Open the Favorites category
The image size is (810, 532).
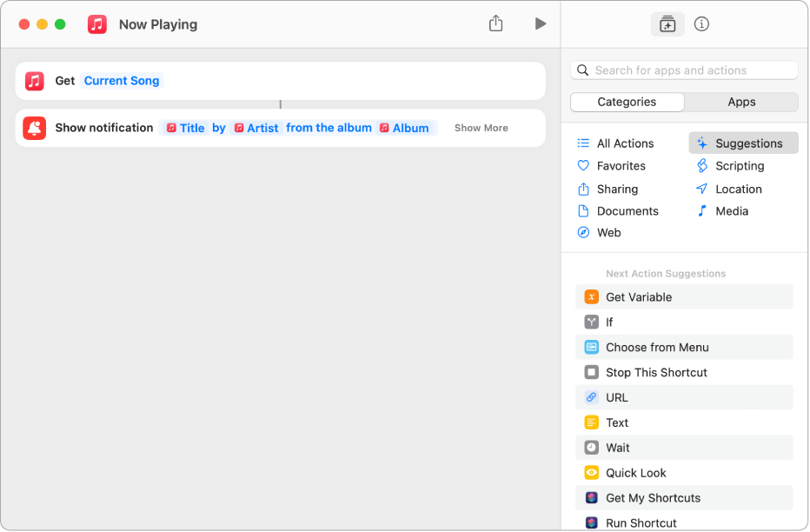621,166
